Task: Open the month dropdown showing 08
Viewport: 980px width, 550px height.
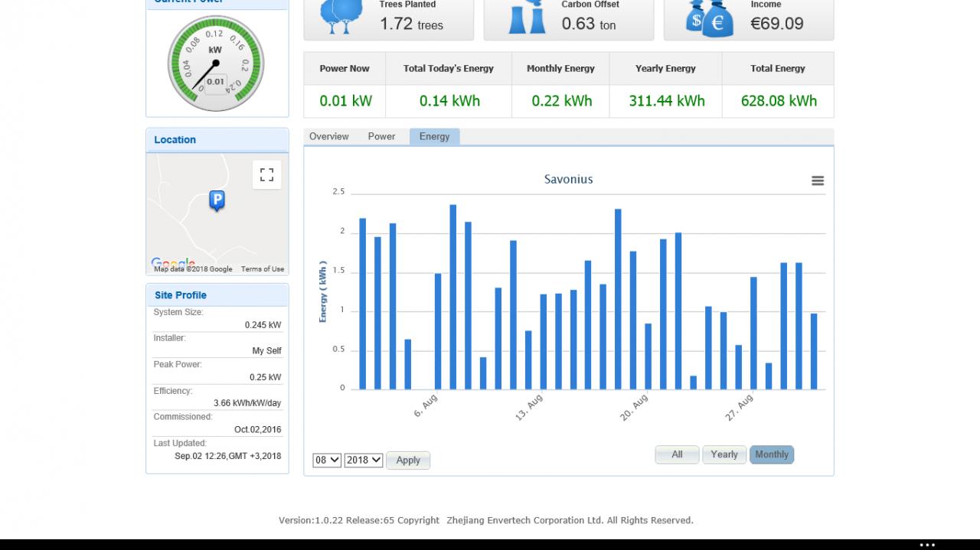Action: [x=327, y=460]
